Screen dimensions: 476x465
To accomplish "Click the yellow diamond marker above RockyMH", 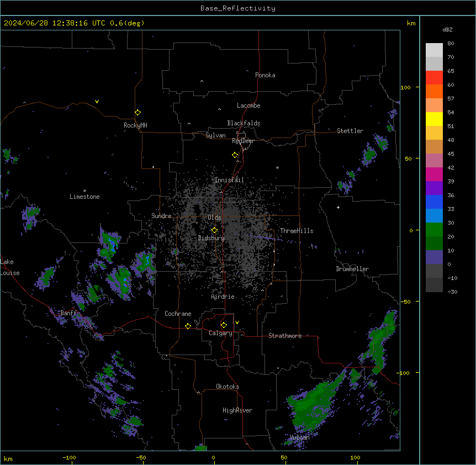I will click(x=137, y=113).
